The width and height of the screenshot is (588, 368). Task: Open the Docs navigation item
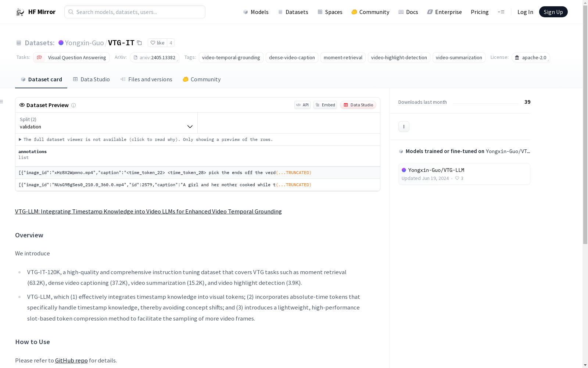point(408,12)
